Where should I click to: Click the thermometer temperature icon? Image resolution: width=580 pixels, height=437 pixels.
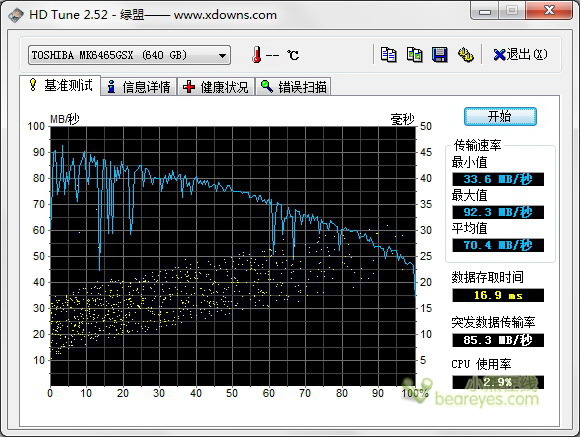(257, 55)
